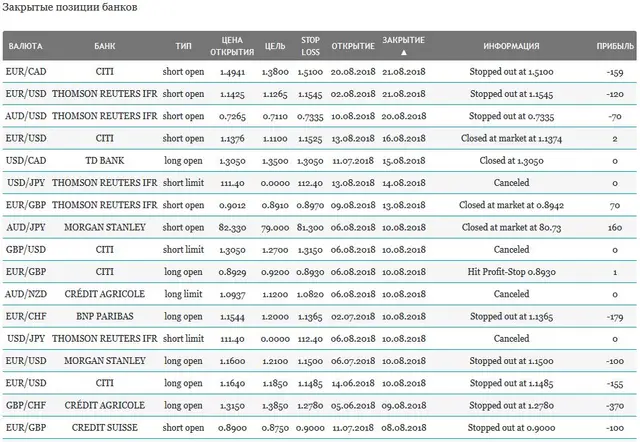Click 'Closed at 1.3050' info
This screenshot has width=640, height=442.
point(511,160)
